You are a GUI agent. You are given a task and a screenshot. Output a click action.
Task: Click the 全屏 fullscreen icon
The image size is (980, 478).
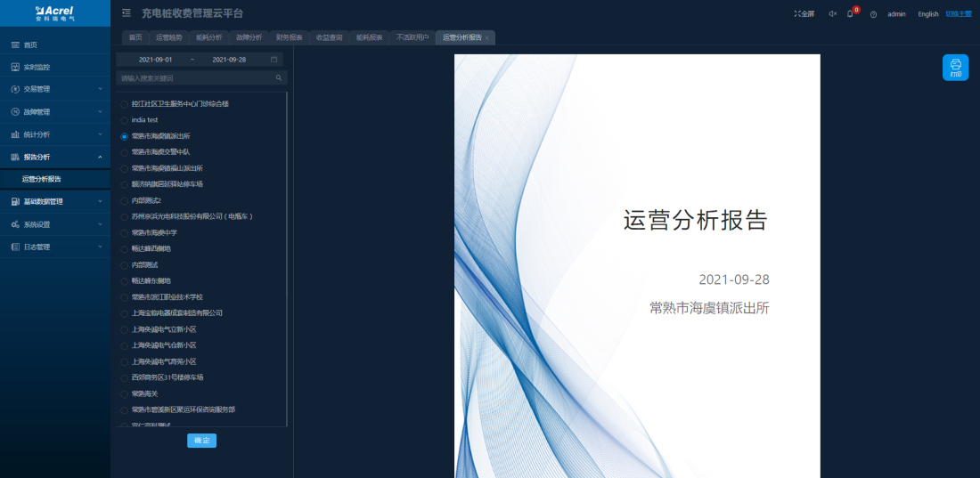tap(804, 14)
